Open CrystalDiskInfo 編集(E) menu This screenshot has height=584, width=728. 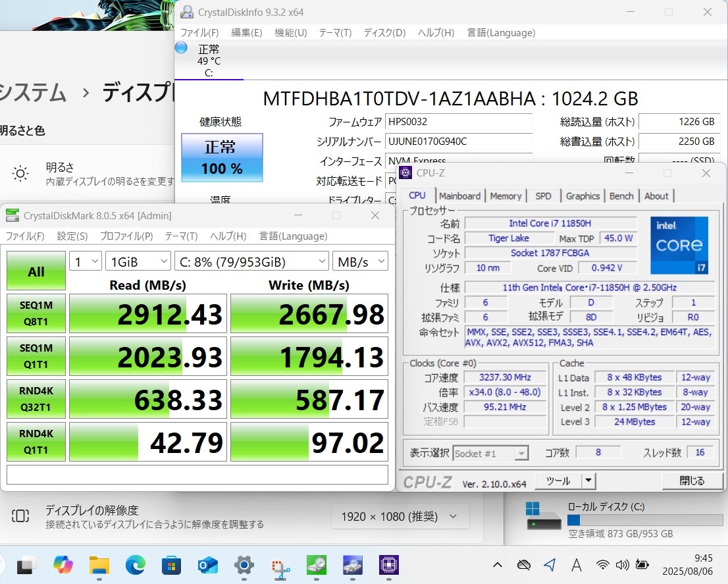(x=247, y=33)
